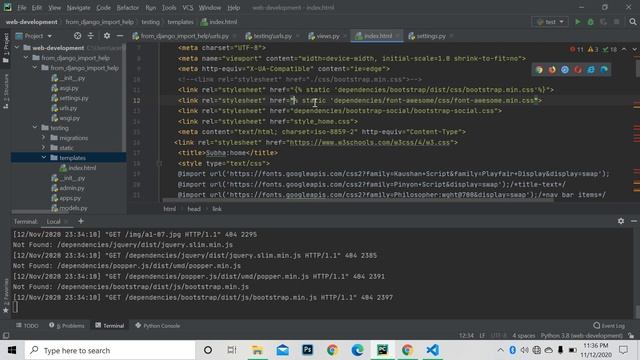This screenshot has width=640, height=360.
Task: Open PyCharm from the Windows taskbar
Action: (x=382, y=350)
